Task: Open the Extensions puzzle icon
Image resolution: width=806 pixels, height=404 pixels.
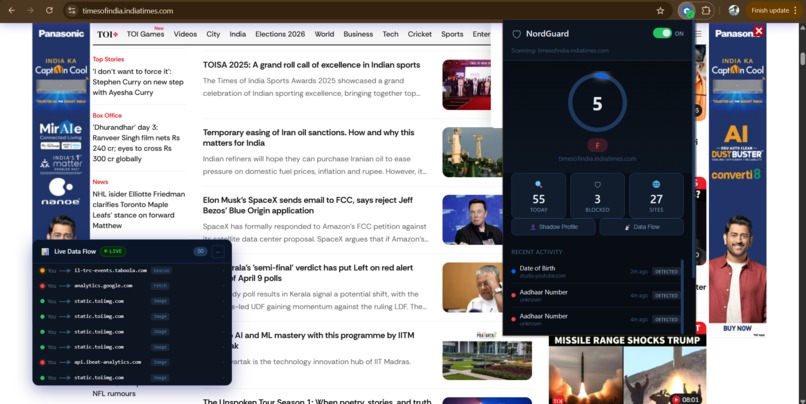Action: 706,10
